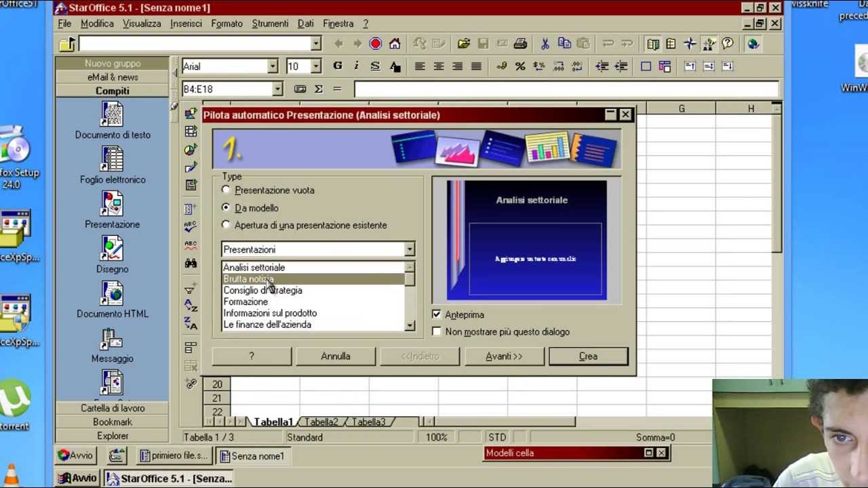Screen dimensions: 868x488
Task: Center align text in toolbar
Action: tap(439, 66)
